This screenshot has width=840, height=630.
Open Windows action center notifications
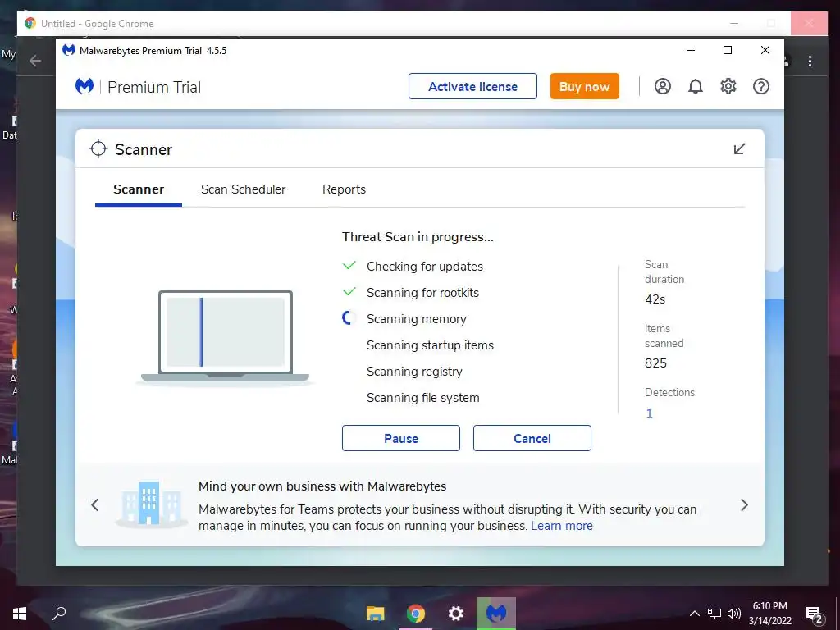[x=815, y=614]
